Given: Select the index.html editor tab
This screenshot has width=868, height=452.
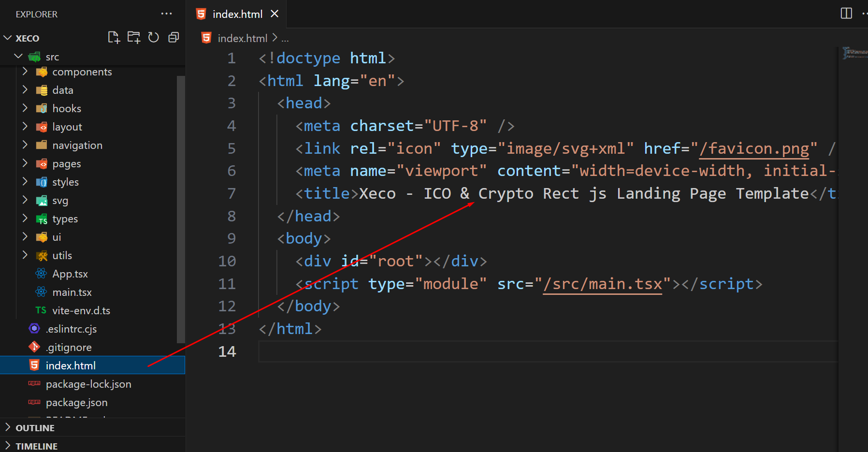Looking at the screenshot, I should click(237, 14).
